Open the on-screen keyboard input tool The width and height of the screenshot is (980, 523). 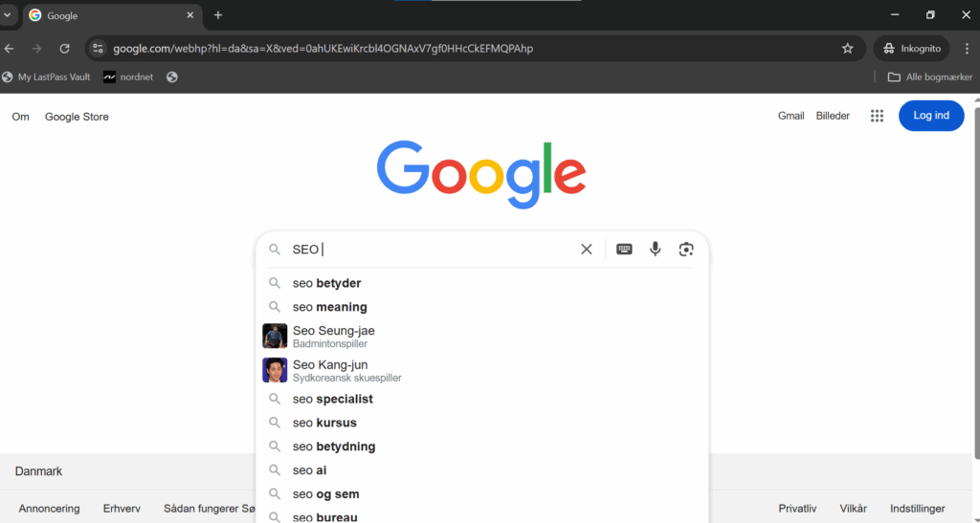(624, 249)
